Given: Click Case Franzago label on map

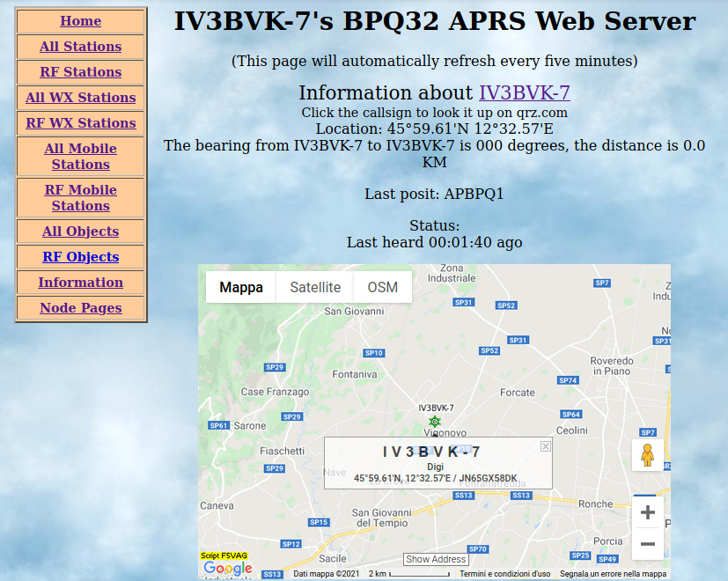Looking at the screenshot, I should point(275,392).
